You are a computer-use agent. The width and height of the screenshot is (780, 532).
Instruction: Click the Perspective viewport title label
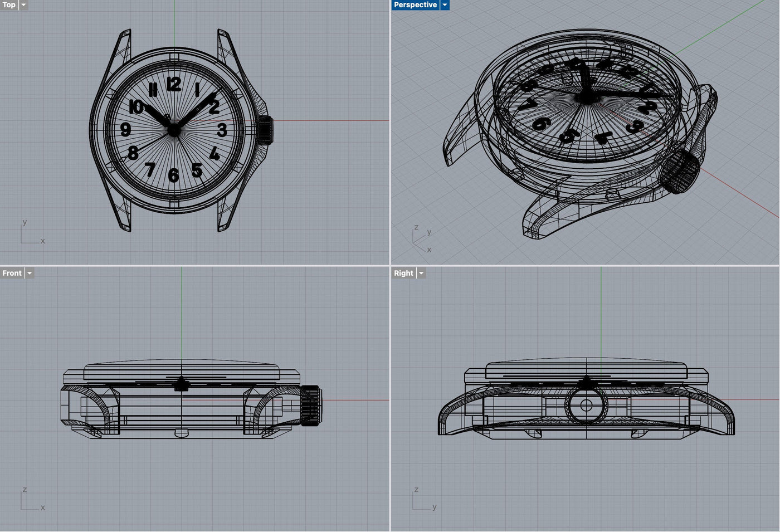[x=415, y=5]
